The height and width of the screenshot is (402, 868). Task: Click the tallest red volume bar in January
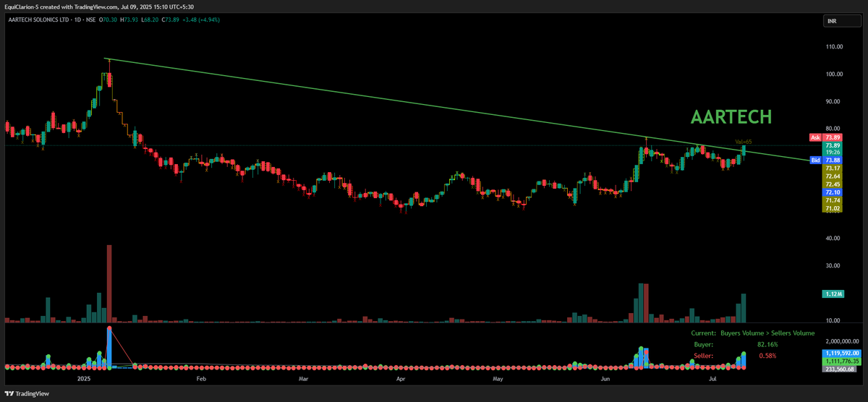(x=109, y=283)
